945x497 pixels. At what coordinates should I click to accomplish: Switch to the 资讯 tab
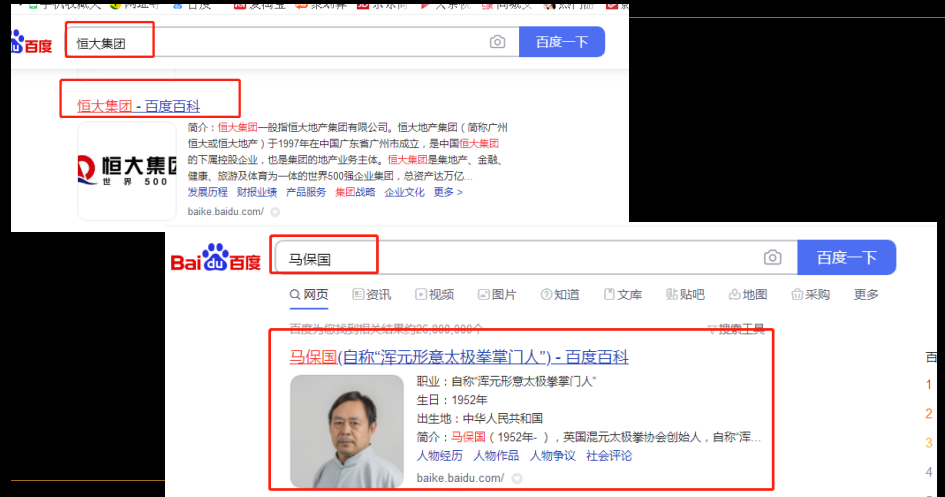(372, 295)
